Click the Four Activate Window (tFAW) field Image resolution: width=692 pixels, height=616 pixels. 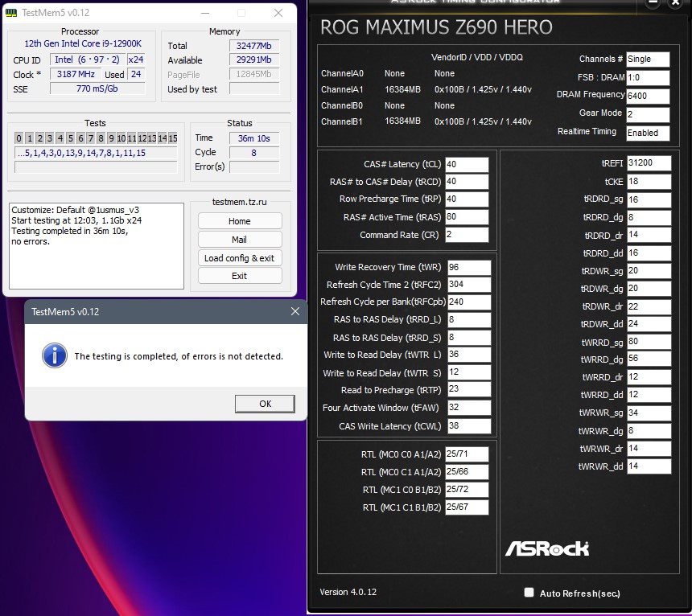(469, 408)
